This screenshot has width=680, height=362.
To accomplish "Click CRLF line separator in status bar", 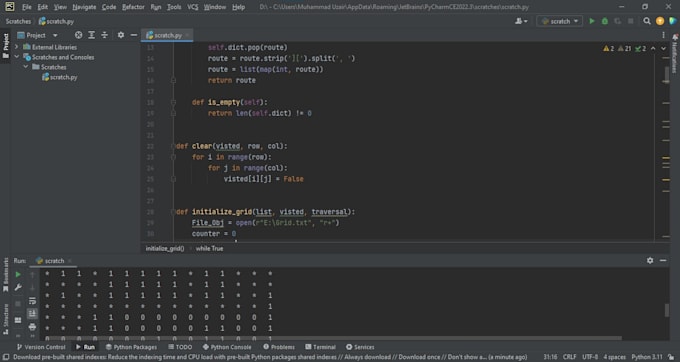I will pyautogui.click(x=569, y=357).
